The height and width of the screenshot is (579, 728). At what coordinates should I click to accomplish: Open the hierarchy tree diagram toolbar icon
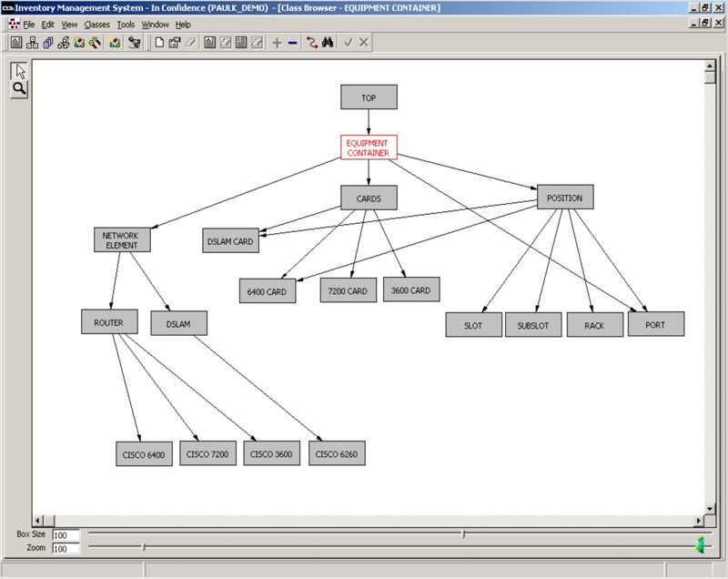[x=32, y=43]
